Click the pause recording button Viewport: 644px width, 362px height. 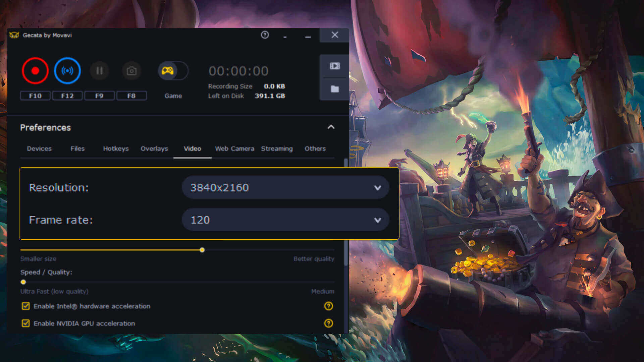coord(99,71)
